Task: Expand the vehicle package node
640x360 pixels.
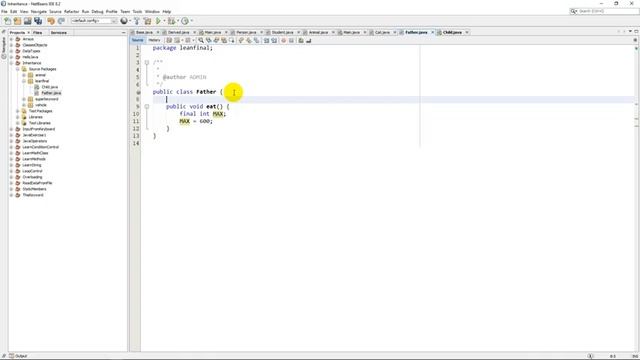Action: [24, 105]
